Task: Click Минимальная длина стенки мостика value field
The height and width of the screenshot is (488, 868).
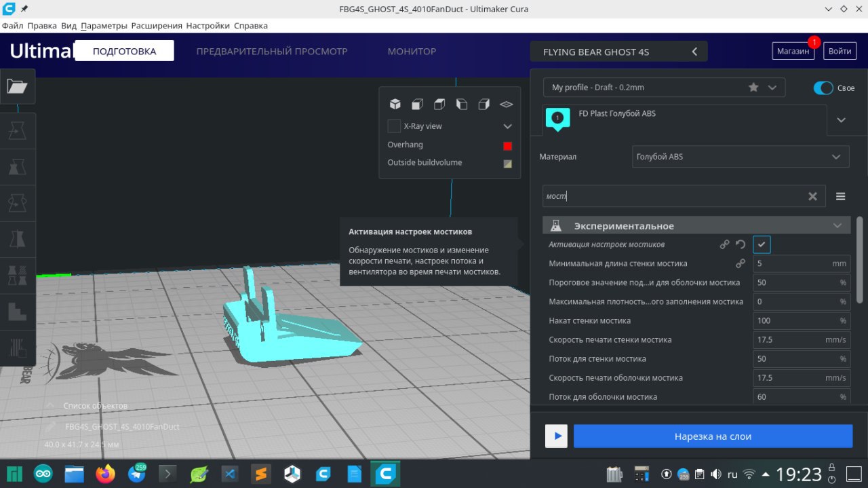Action: pos(802,263)
